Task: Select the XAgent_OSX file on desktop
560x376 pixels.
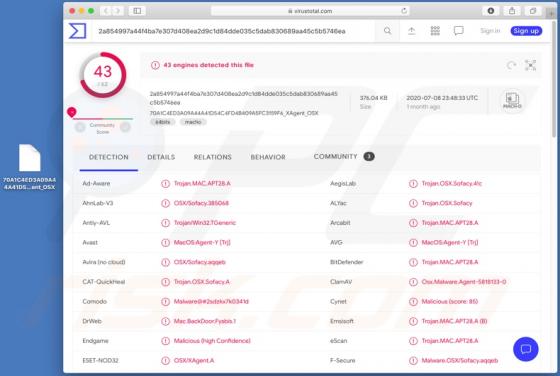Action: coord(30,167)
